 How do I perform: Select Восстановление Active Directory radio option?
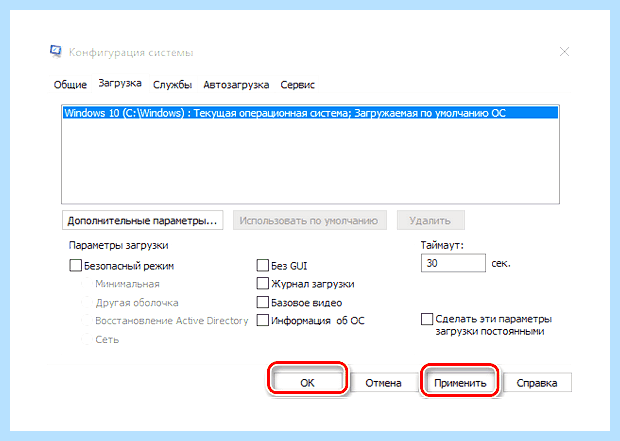pyautogui.click(x=87, y=320)
